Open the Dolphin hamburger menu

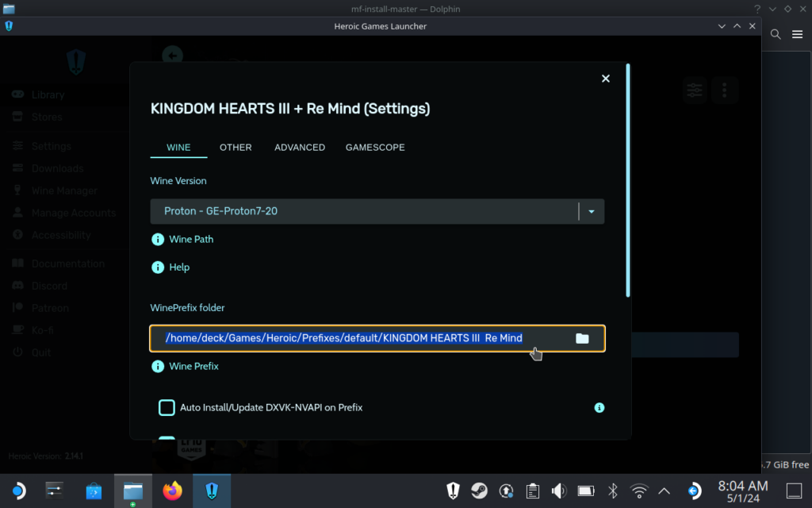pyautogui.click(x=798, y=34)
